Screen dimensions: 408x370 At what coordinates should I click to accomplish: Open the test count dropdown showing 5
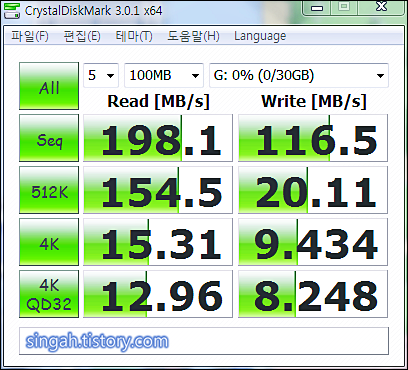[x=101, y=75]
